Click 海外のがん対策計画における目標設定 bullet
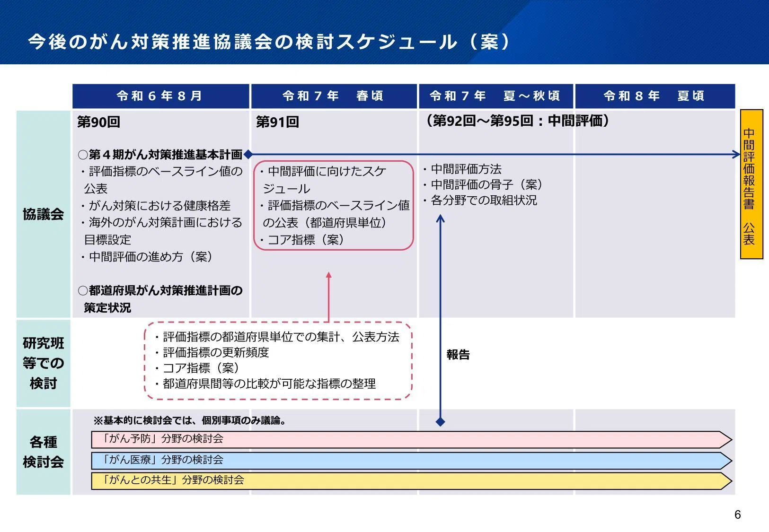 (161, 231)
